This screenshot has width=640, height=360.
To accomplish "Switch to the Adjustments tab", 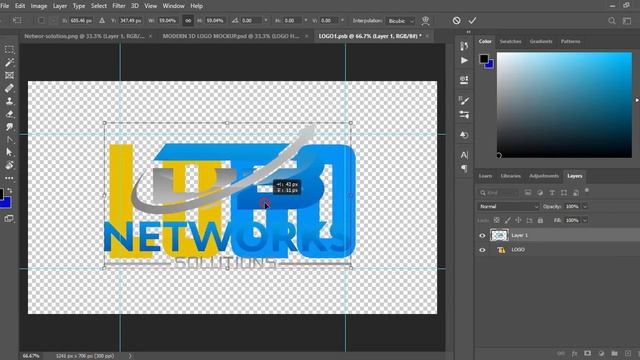I will point(544,176).
